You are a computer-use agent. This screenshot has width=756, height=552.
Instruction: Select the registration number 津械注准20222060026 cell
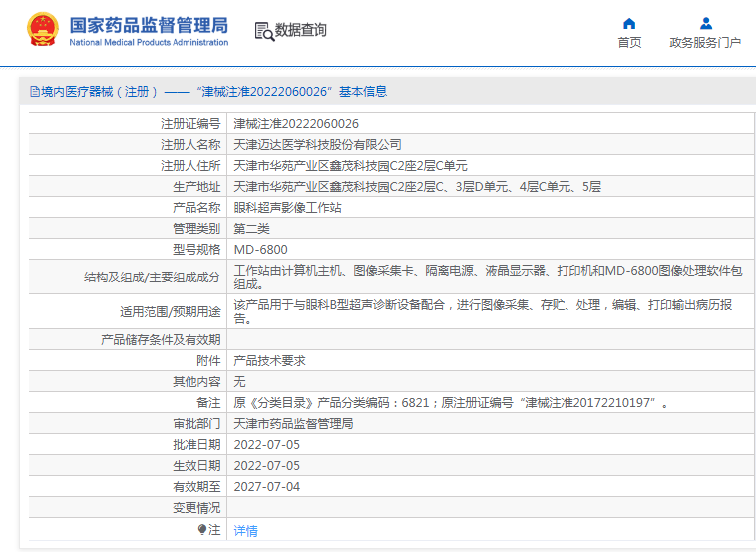(x=296, y=124)
